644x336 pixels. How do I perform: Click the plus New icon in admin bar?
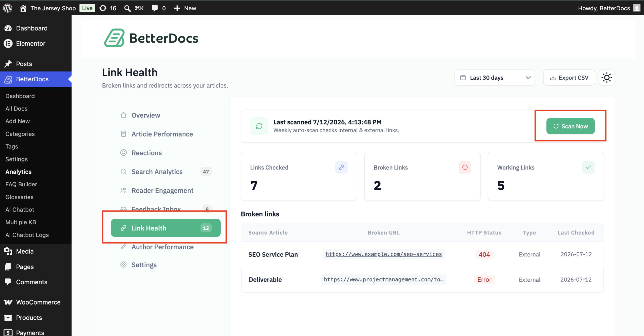click(x=177, y=8)
